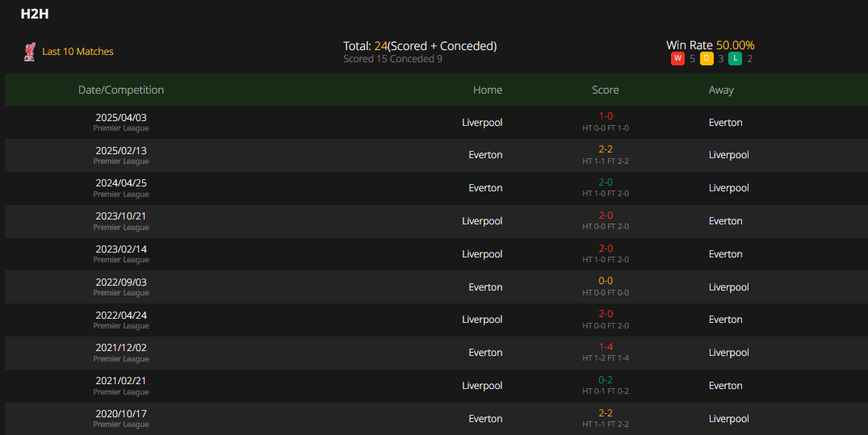The width and height of the screenshot is (868, 435).
Task: Open the 1-4 score on 2021/12/02
Action: point(606,347)
